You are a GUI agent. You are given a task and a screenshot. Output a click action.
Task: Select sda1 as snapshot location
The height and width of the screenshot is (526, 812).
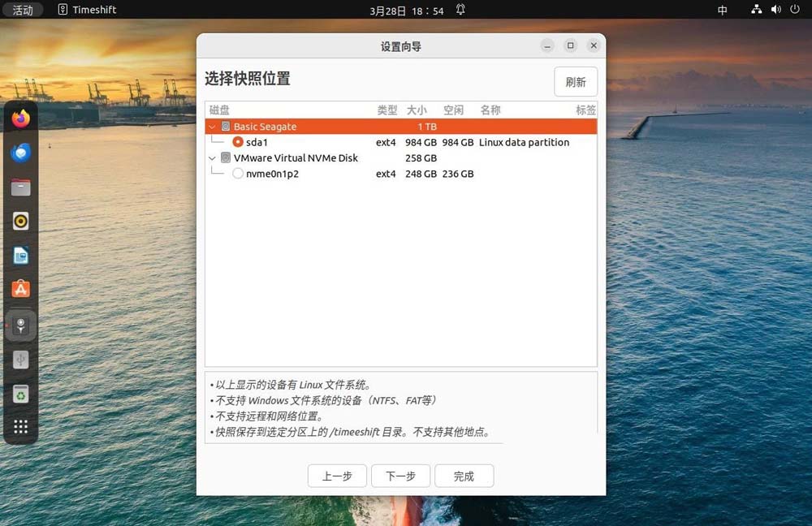pos(238,142)
